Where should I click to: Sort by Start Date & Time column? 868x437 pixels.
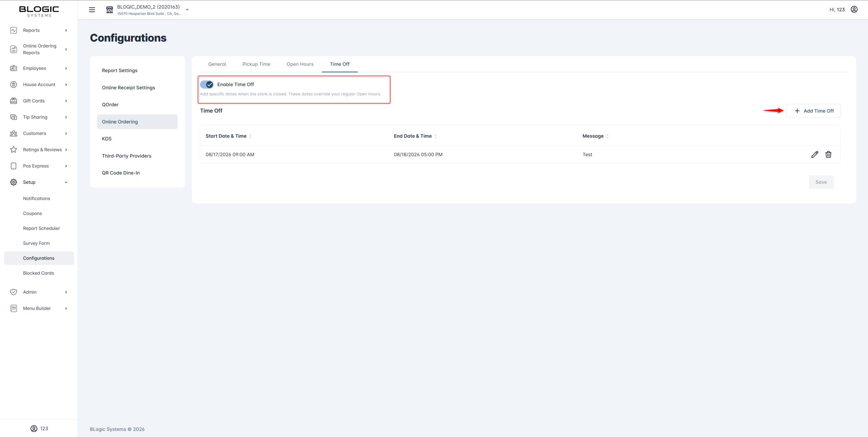(250, 136)
